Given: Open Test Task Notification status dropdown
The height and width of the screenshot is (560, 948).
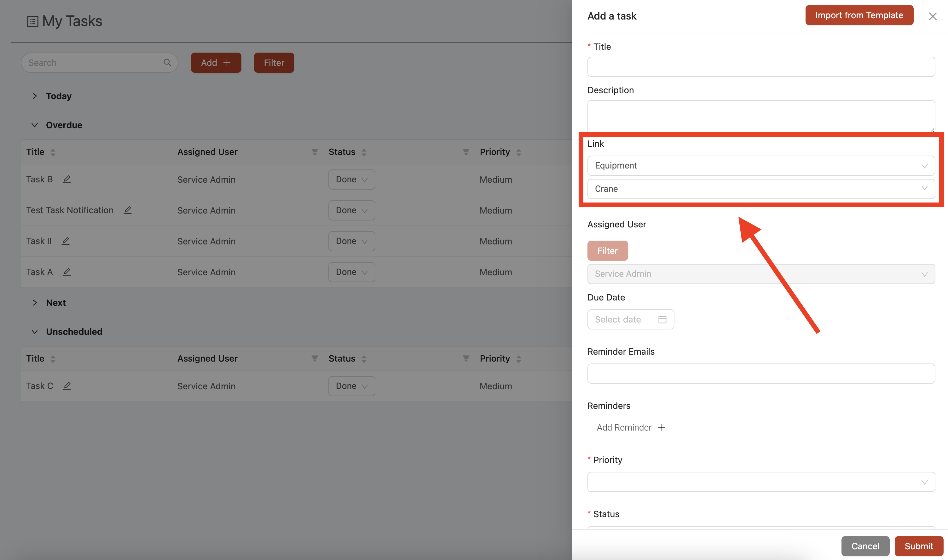Looking at the screenshot, I should (351, 211).
